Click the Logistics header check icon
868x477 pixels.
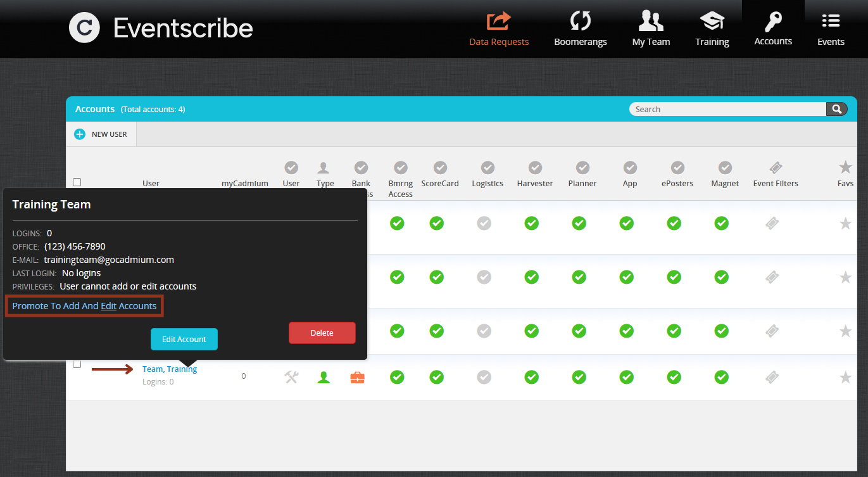pyautogui.click(x=487, y=167)
